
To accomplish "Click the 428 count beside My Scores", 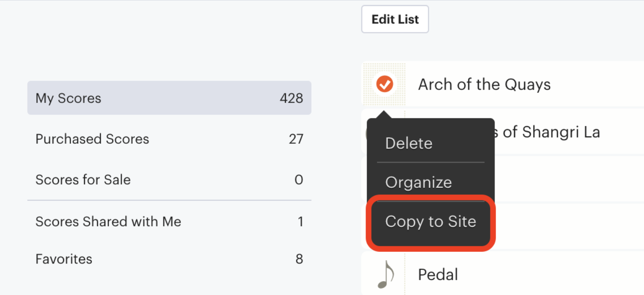I will click(291, 98).
